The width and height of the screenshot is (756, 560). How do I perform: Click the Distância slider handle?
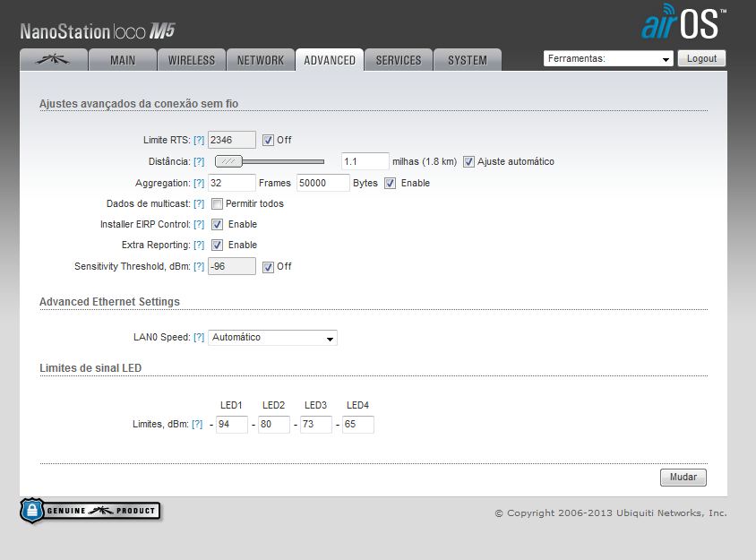pyautogui.click(x=228, y=161)
